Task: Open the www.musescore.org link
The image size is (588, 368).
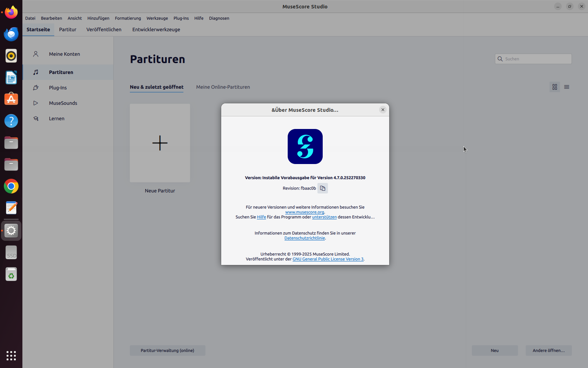Action: pos(304,212)
